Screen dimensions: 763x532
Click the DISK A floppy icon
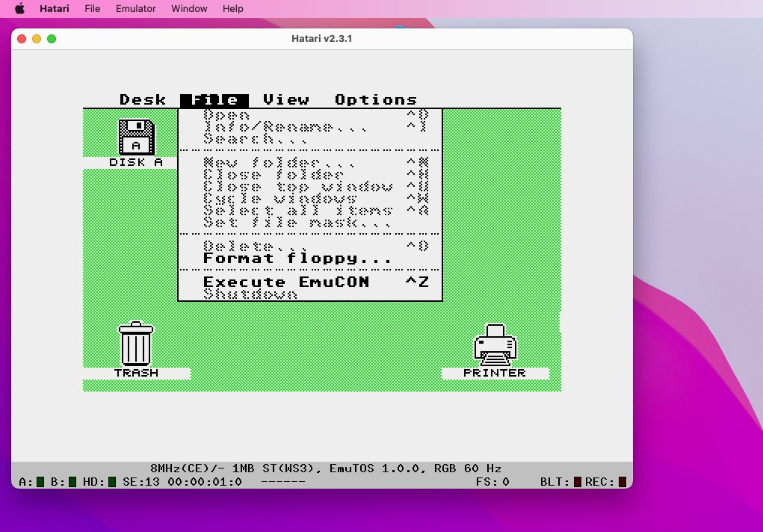point(136,137)
